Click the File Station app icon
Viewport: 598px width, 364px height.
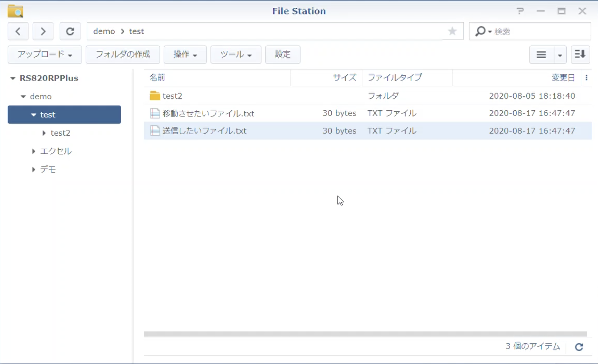click(x=15, y=11)
